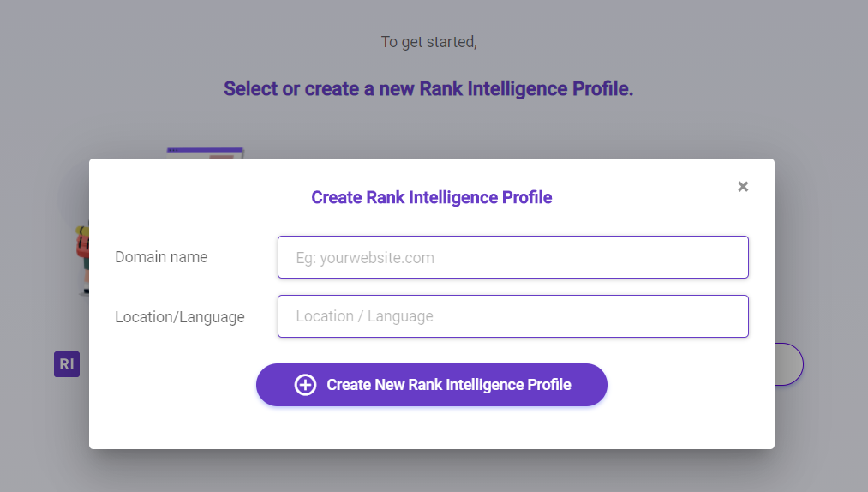This screenshot has height=492, width=868.
Task: Click the partially hidden rounded button at right
Action: [x=788, y=364]
